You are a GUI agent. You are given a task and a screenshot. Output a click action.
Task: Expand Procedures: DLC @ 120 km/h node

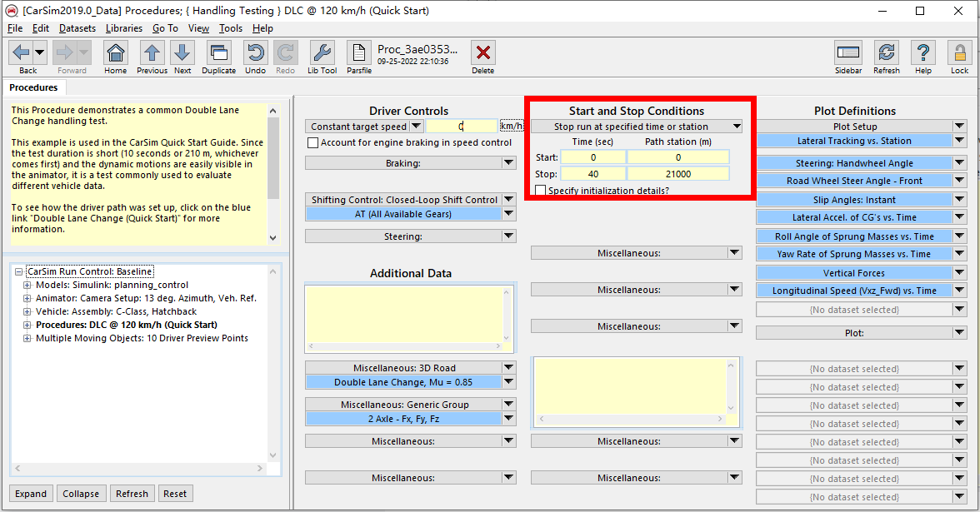point(27,325)
